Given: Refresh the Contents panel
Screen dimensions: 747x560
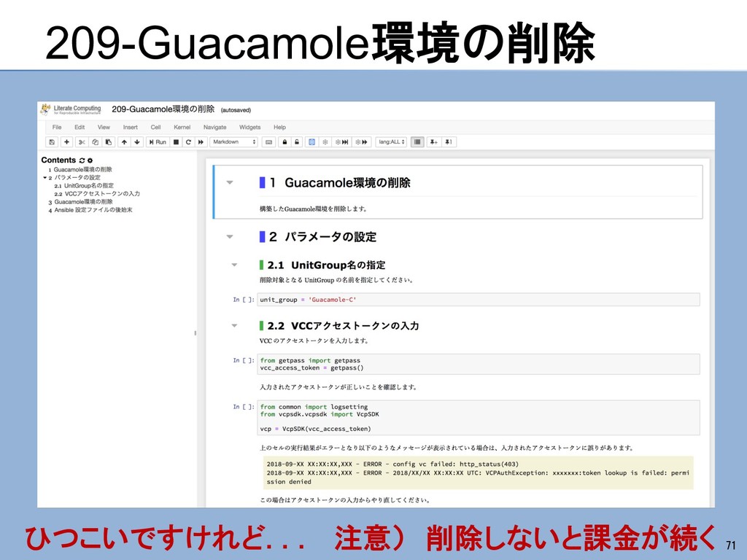Looking at the screenshot, I should pyautogui.click(x=82, y=160).
